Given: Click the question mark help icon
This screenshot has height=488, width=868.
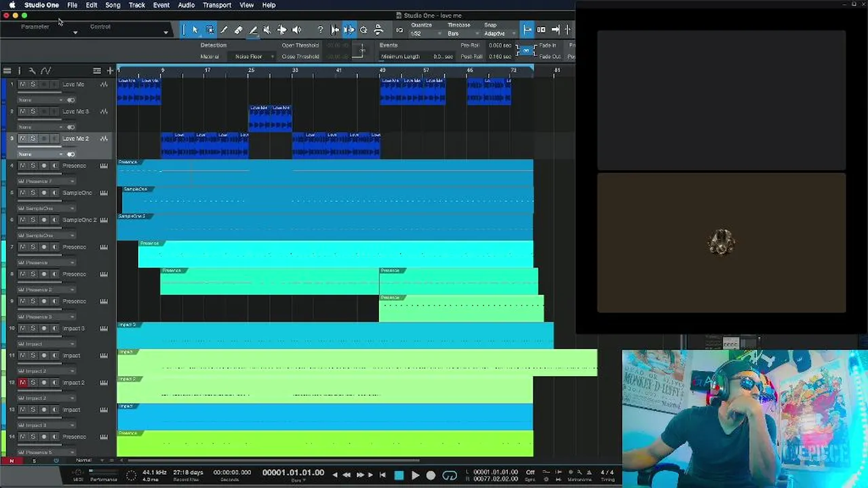Looking at the screenshot, I should pos(320,30).
